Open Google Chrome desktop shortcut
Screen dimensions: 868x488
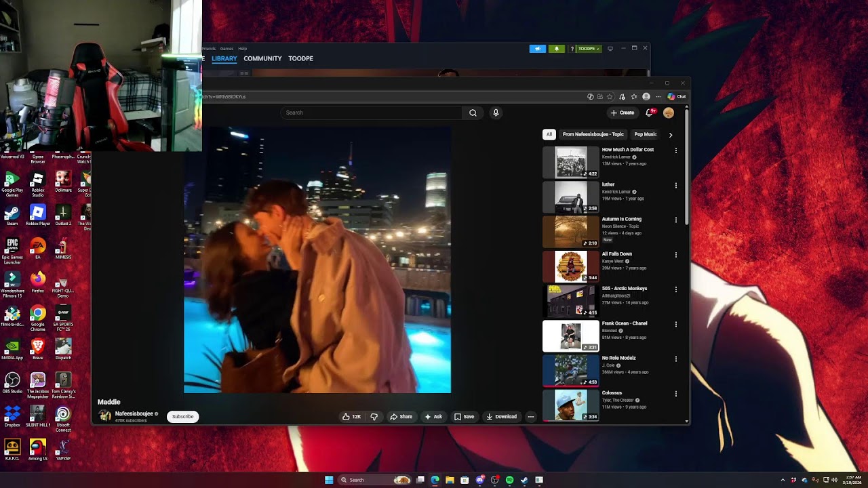38,319
